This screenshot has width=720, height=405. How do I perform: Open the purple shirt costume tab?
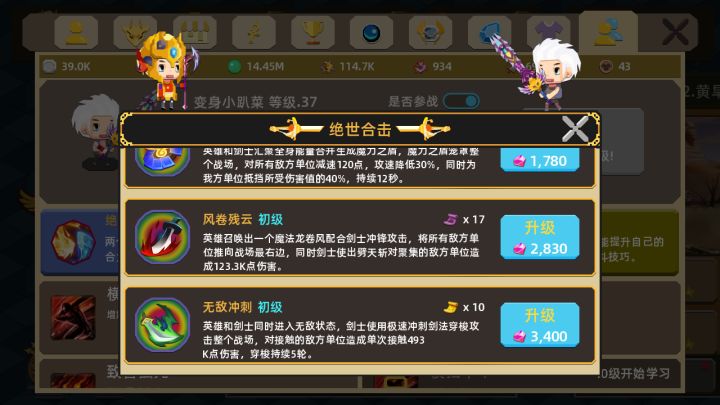549,32
